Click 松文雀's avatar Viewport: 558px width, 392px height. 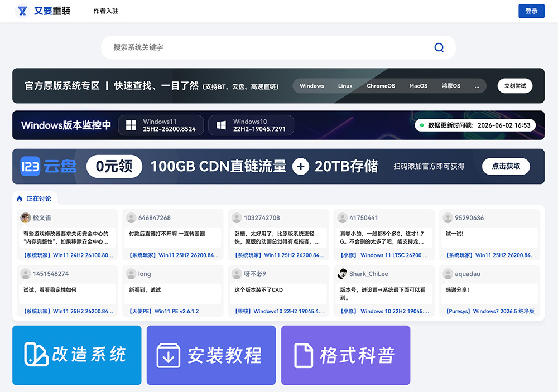click(26, 217)
